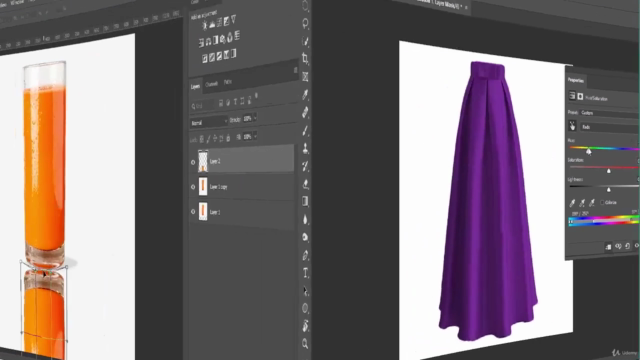Click the Hue slider handle
The height and width of the screenshot is (360, 640).
pyautogui.click(x=589, y=152)
